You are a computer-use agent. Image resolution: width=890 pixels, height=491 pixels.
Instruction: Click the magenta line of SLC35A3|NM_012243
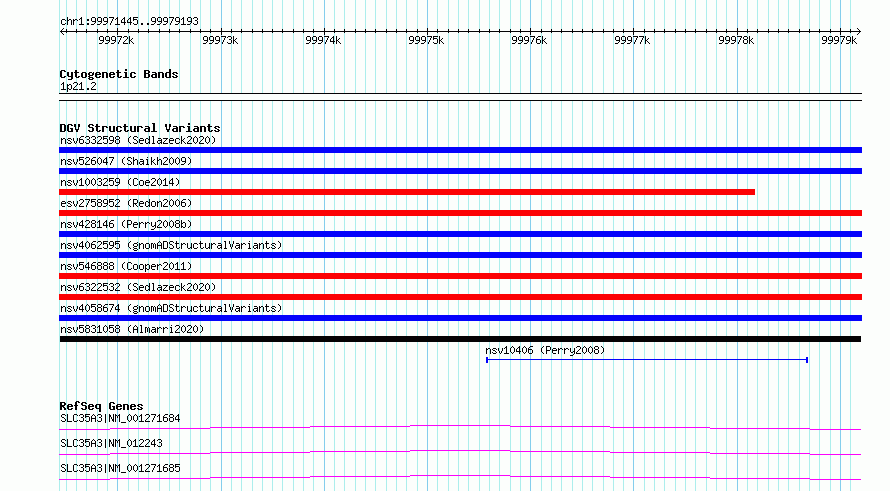[x=460, y=452]
